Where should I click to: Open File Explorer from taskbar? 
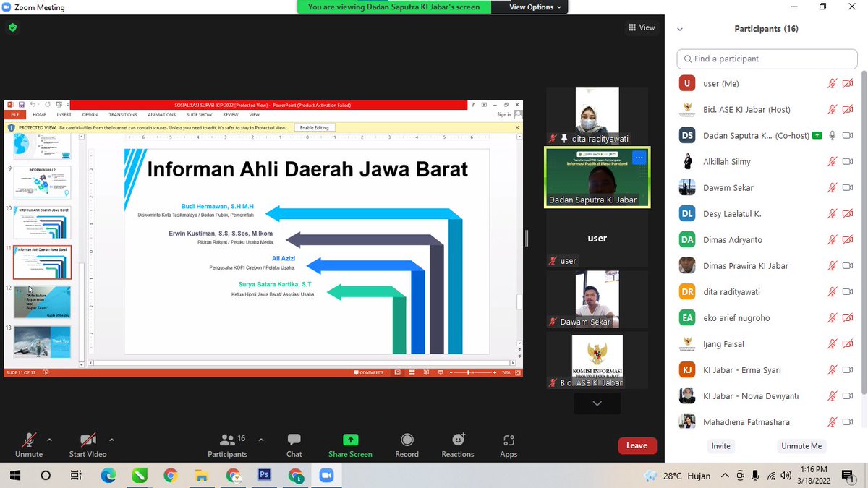(x=202, y=476)
